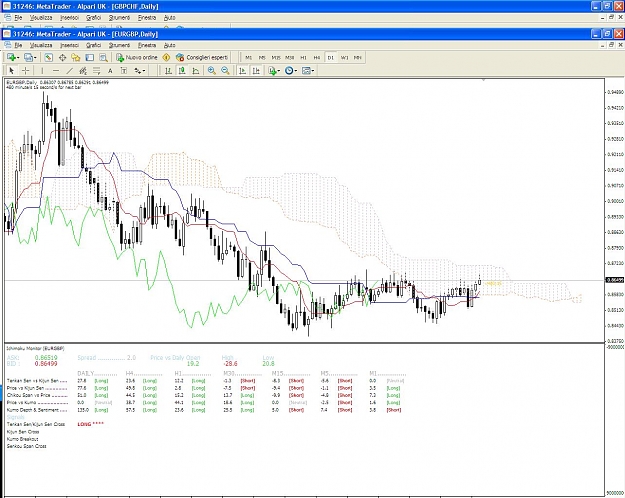Open the Market Watch panel icon

(x=49, y=57)
